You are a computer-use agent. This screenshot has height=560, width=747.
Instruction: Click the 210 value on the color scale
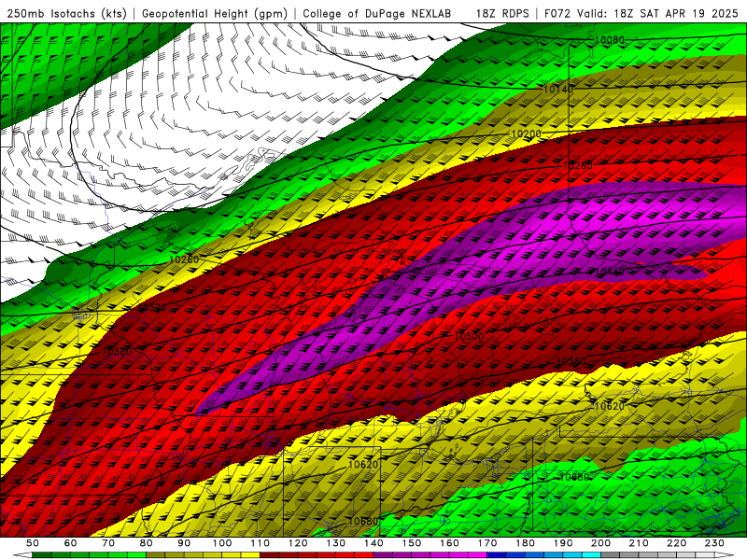coord(639,543)
